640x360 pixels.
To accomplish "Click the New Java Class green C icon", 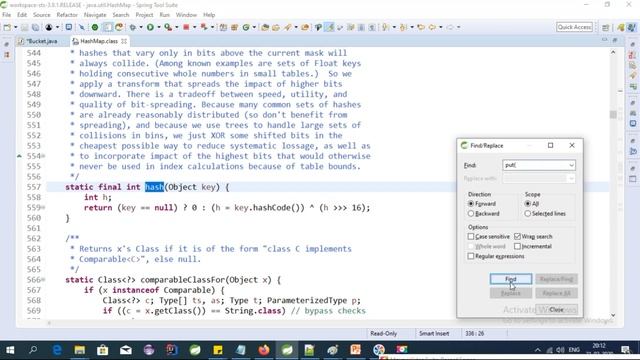I will coord(246,27).
